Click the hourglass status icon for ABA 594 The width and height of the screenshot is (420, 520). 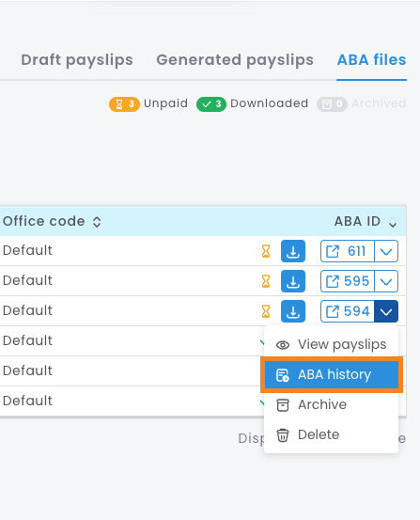(266, 311)
